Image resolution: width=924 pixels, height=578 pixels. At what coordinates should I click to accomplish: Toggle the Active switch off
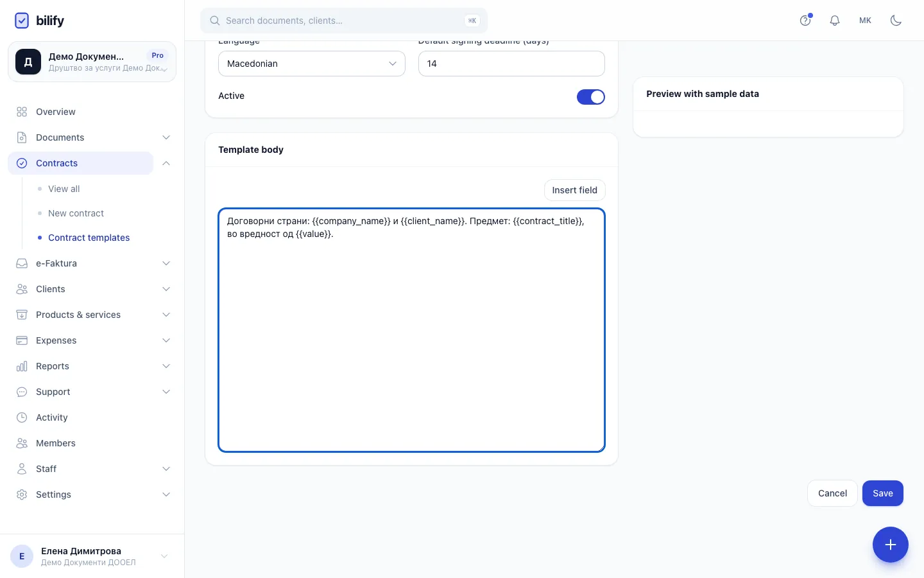590,97
